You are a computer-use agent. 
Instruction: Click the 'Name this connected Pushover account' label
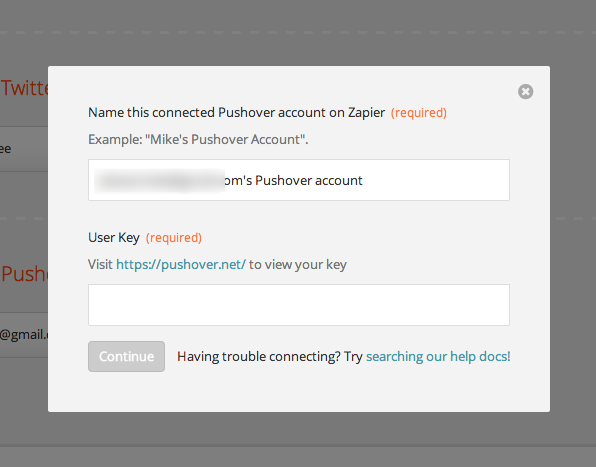[236, 113]
